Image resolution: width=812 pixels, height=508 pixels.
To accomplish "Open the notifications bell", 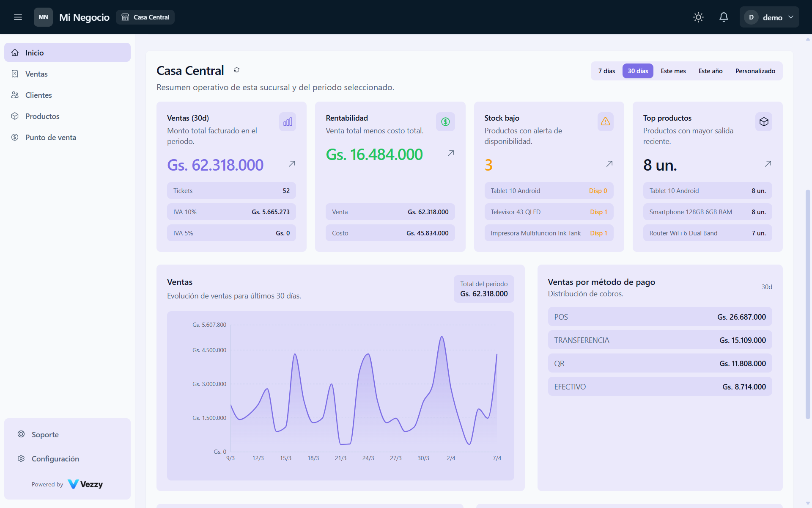I will [x=724, y=17].
